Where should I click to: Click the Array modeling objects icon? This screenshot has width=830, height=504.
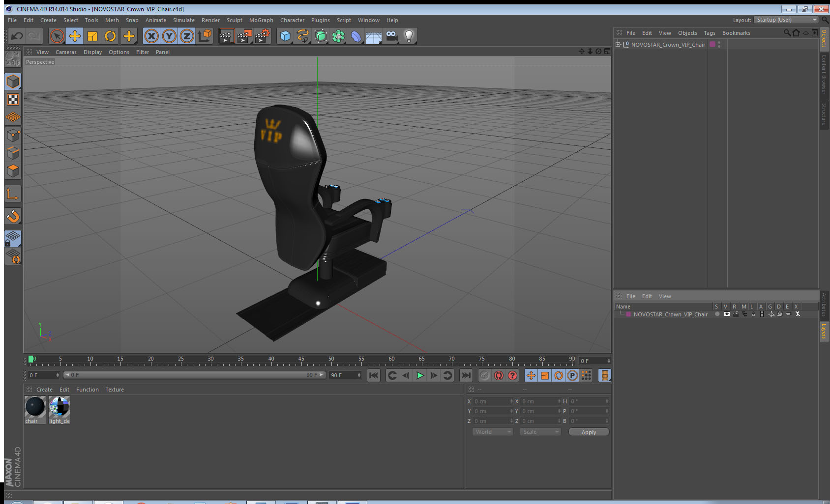pos(338,36)
